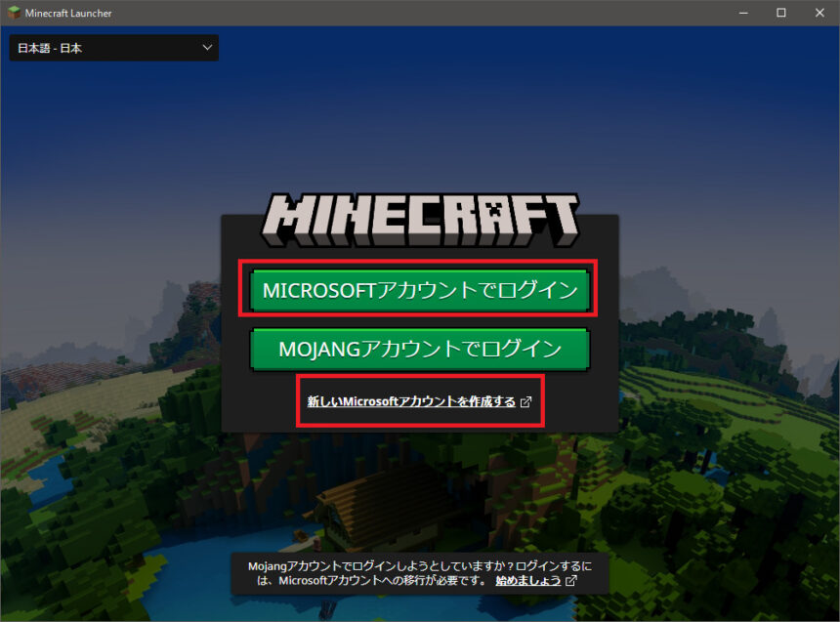Image resolution: width=840 pixels, height=622 pixels.
Task: Click MOJANGアカウントでログイン button
Action: (419, 350)
